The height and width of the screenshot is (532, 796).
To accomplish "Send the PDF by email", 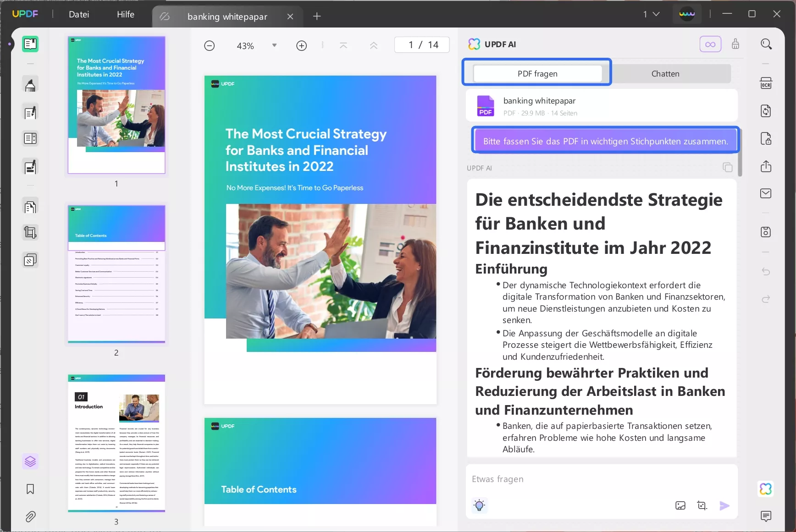I will pyautogui.click(x=766, y=193).
